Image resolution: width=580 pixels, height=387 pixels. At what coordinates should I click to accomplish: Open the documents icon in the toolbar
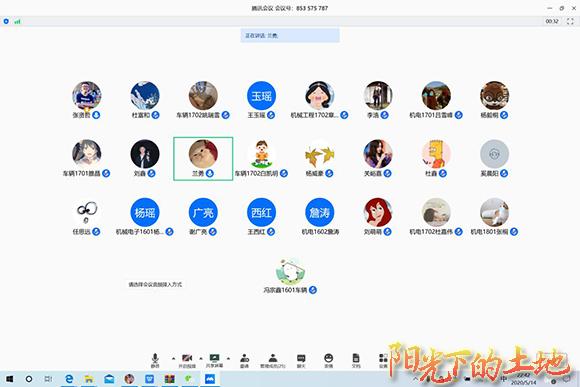[356, 360]
